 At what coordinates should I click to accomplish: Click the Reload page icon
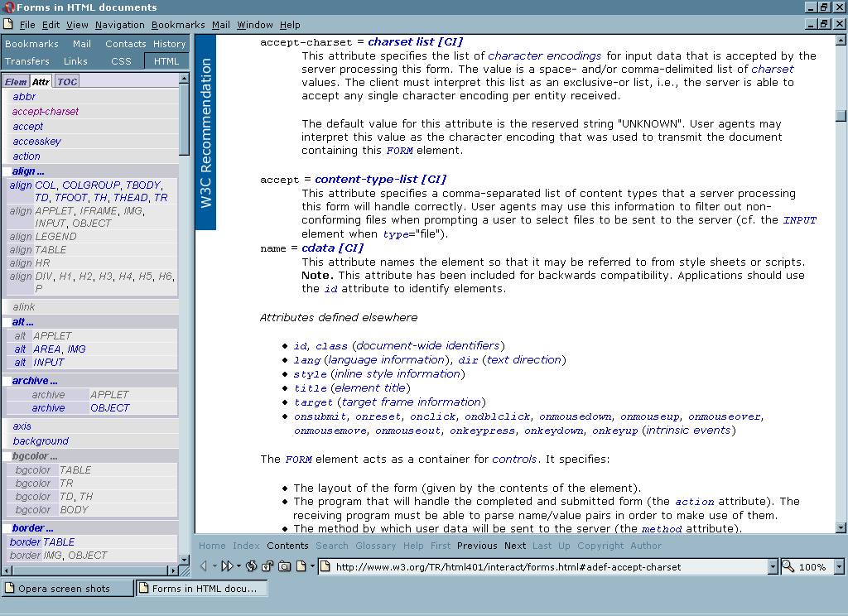[x=251, y=567]
